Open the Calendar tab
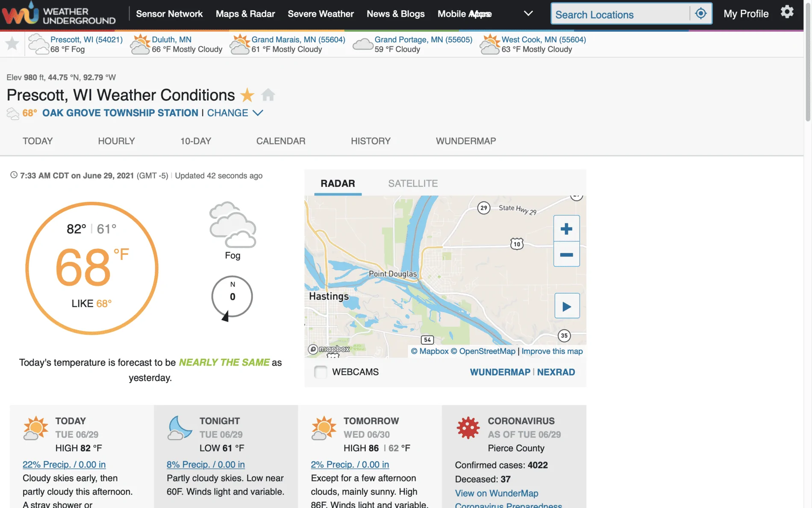Viewport: 812px width, 508px height. 281,141
